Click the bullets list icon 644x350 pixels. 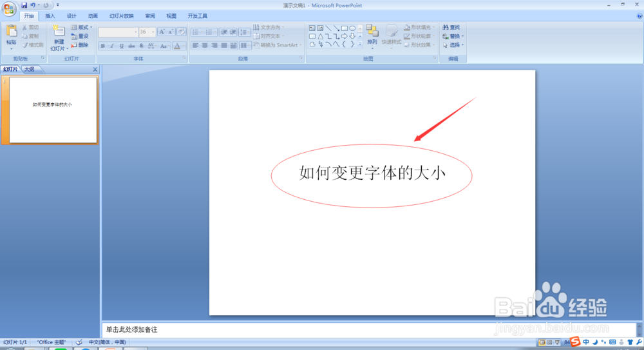196,32
